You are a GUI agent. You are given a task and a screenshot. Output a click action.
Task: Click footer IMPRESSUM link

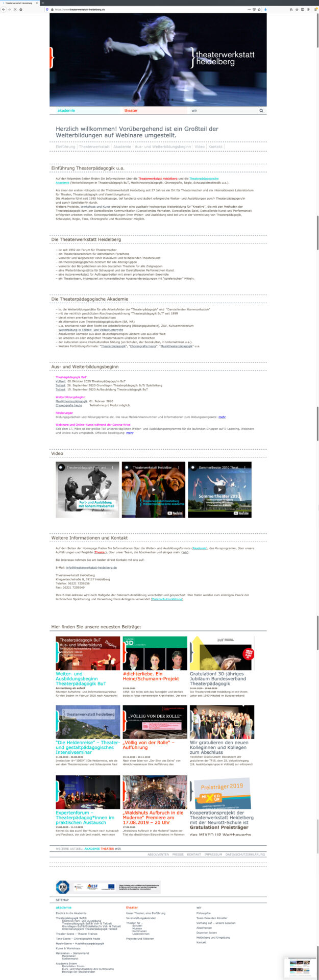(x=213, y=854)
